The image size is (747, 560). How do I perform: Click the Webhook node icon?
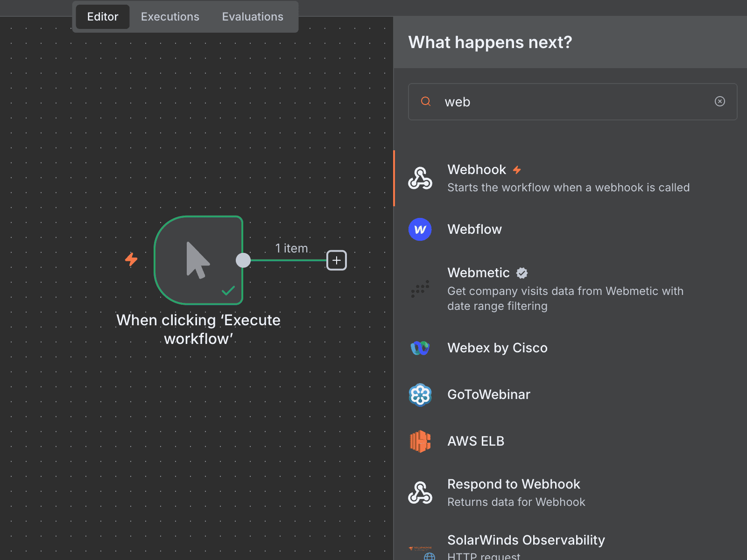point(420,178)
